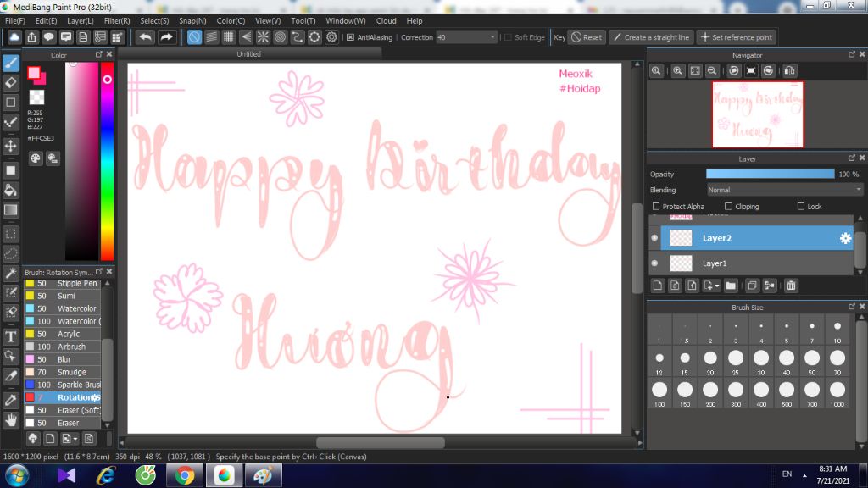
Task: Switch to the Untitled canvas tab
Action: click(248, 53)
